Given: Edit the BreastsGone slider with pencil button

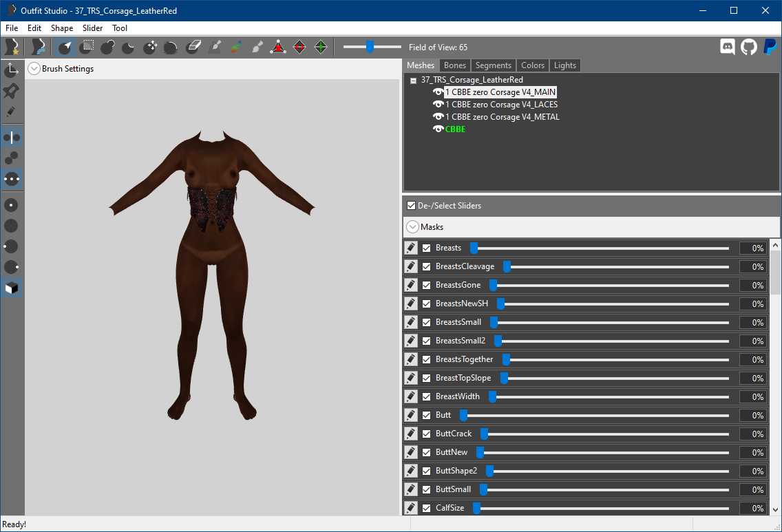Looking at the screenshot, I should (x=410, y=285).
